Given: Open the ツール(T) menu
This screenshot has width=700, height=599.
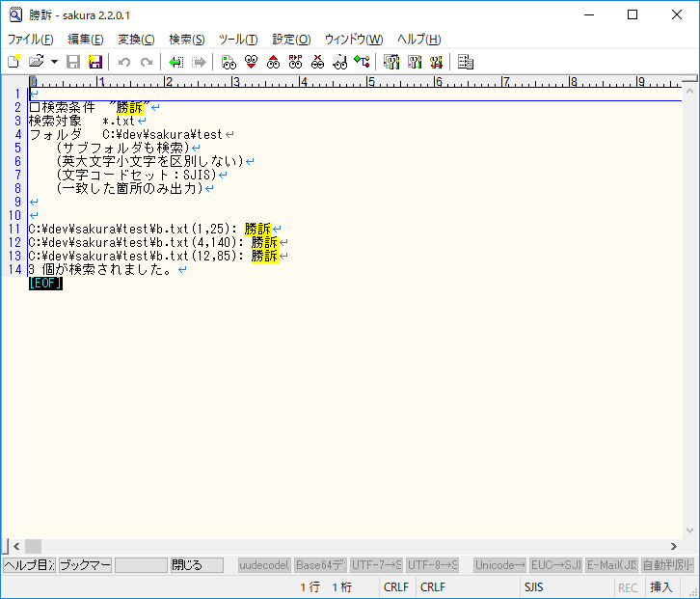Looking at the screenshot, I should pos(238,40).
